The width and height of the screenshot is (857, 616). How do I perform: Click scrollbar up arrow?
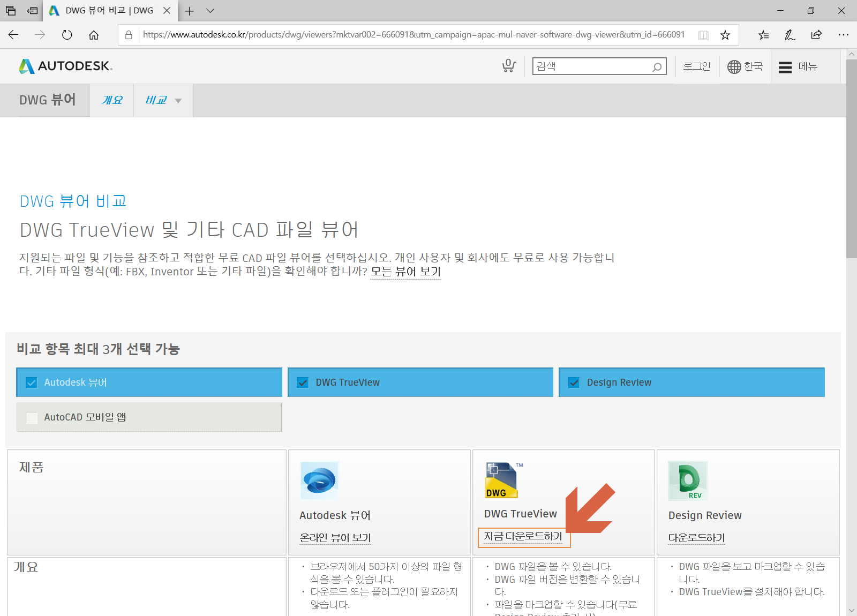pos(852,54)
